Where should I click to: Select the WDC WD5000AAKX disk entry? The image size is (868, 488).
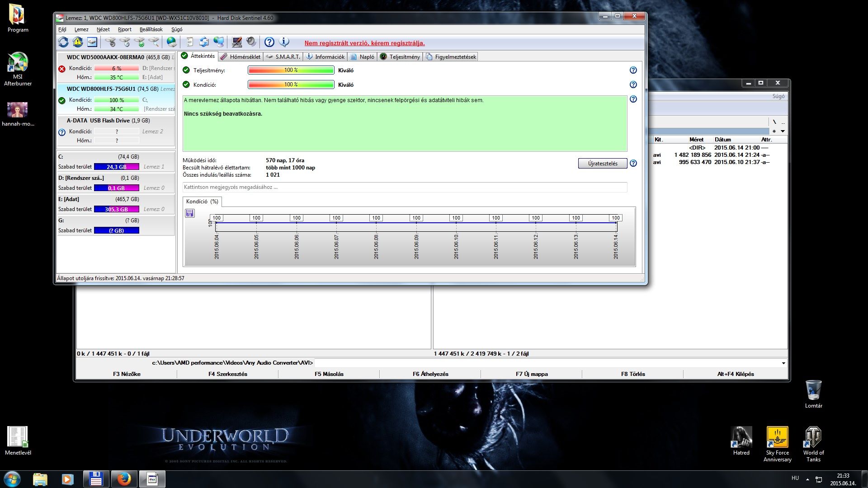pos(116,67)
